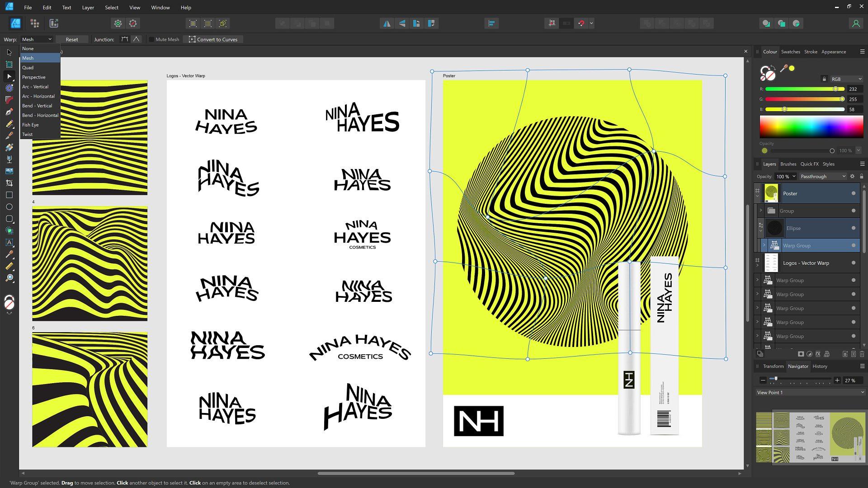Click the Convert to Curves button

[213, 40]
